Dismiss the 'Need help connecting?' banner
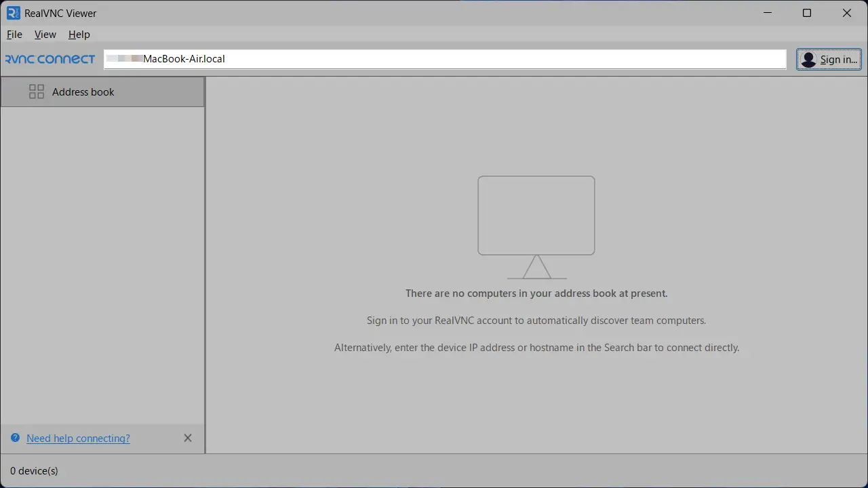868x488 pixels. [x=188, y=438]
